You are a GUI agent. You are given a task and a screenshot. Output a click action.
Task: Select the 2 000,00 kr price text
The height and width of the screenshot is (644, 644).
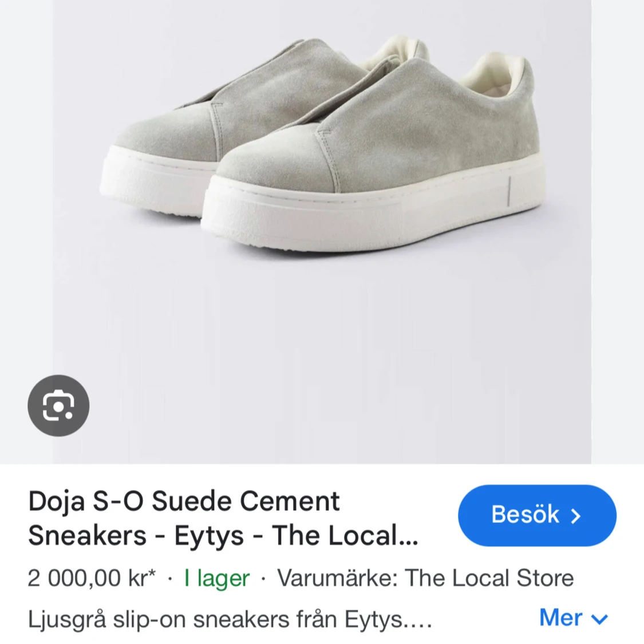coord(90,578)
